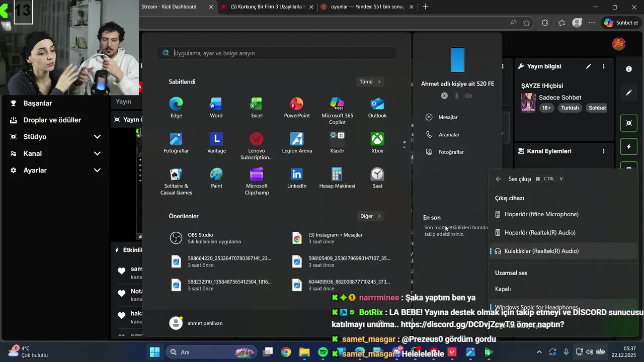Open Diğer for more recommendations
This screenshot has width=644, height=362.
tap(371, 216)
